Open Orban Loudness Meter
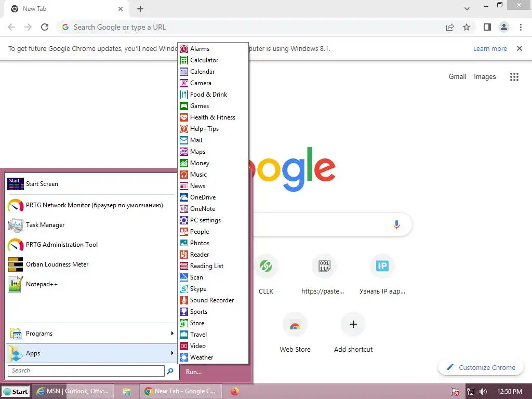This screenshot has width=532, height=399. coord(91,264)
